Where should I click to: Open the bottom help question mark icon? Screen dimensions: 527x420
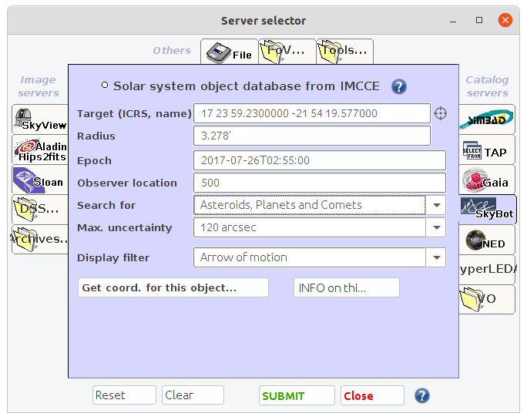click(421, 395)
